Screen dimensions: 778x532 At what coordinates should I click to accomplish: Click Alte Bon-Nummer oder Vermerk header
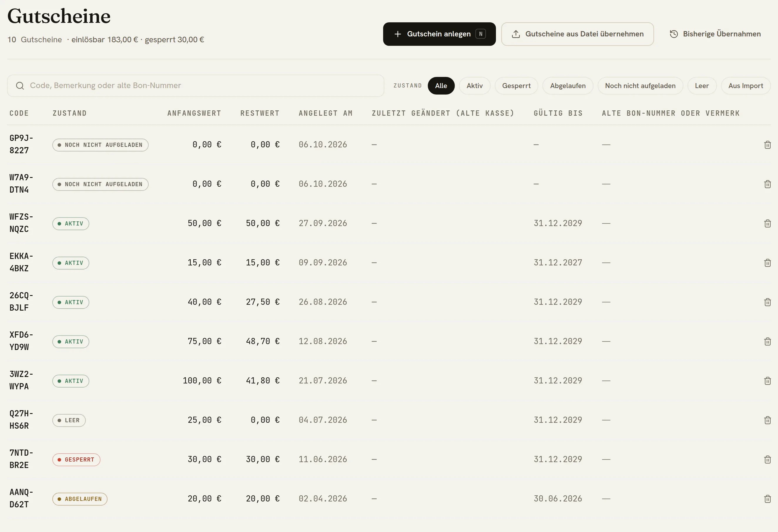click(x=670, y=113)
